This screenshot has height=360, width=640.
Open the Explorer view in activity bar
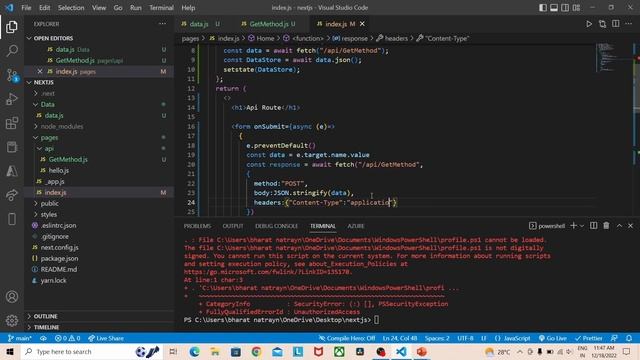[12, 27]
